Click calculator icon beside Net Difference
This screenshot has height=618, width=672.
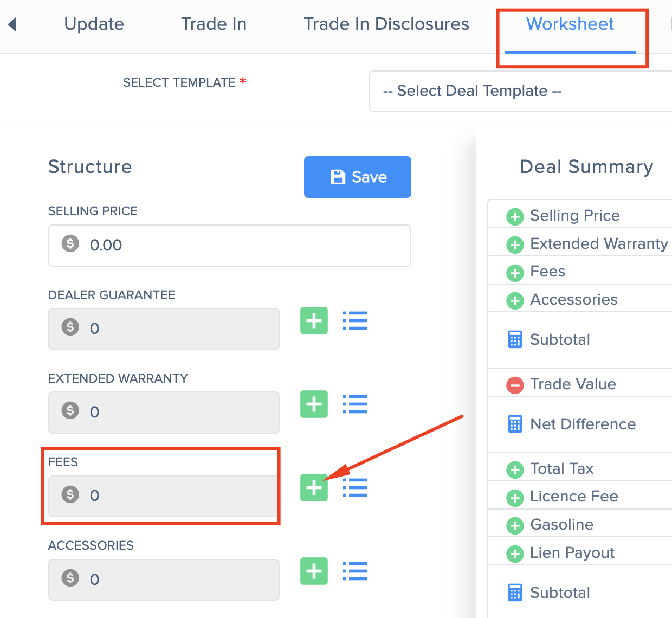pyautogui.click(x=515, y=424)
